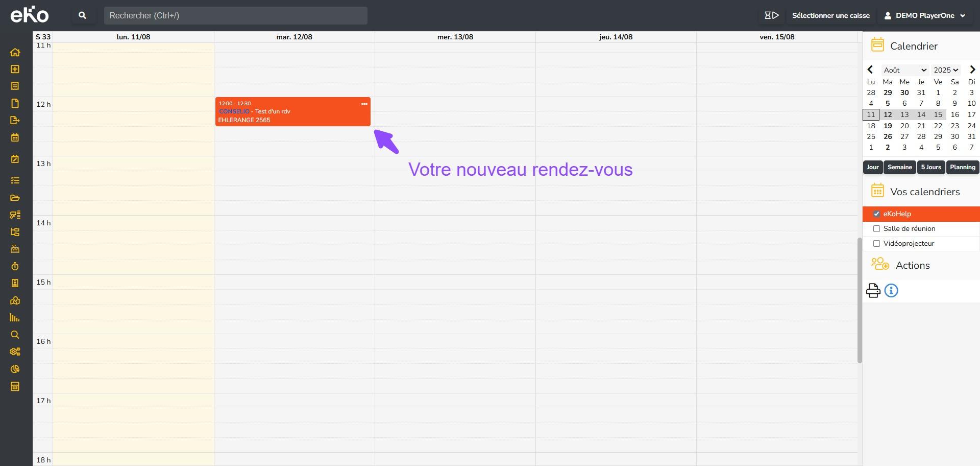Click the gears settings icon in the sidebar
This screenshot has width=980, height=466.
click(x=15, y=352)
